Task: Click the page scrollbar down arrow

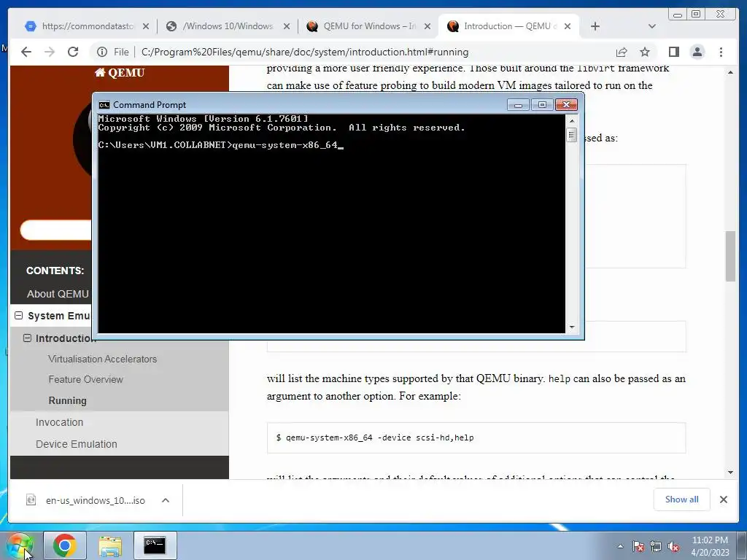Action: pos(730,472)
